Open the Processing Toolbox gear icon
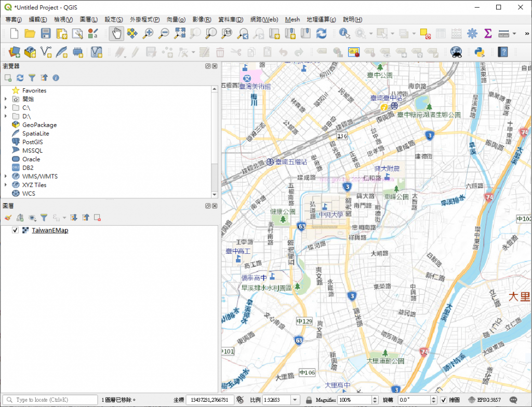 click(x=472, y=33)
